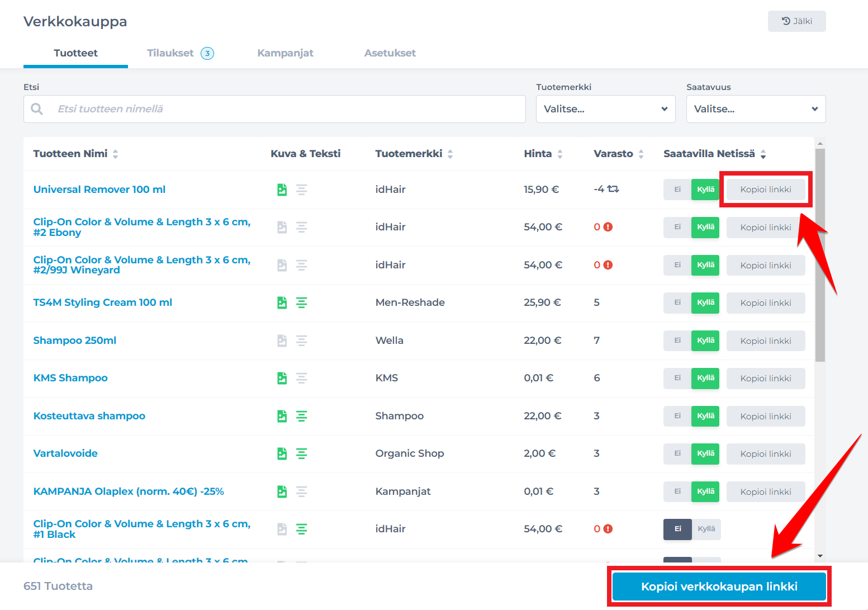Click text icon for #2/99J Wineyard product

[301, 265]
